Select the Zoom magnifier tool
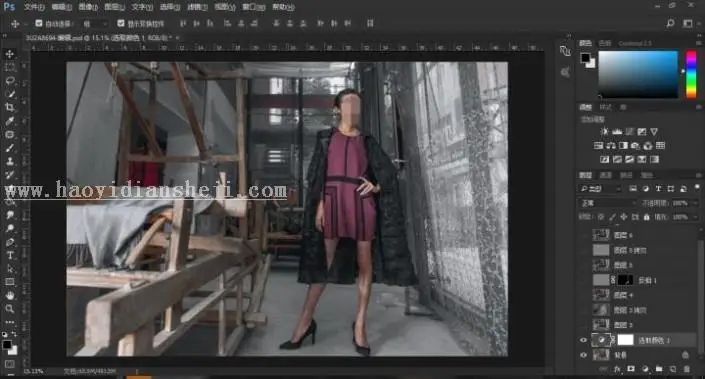 click(9, 309)
